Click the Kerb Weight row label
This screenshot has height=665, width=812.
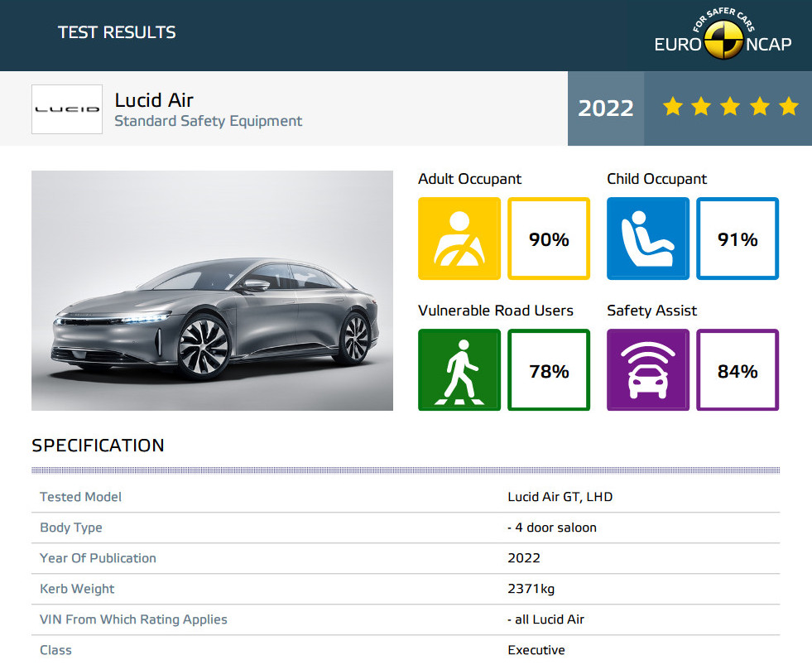pyautogui.click(x=77, y=589)
